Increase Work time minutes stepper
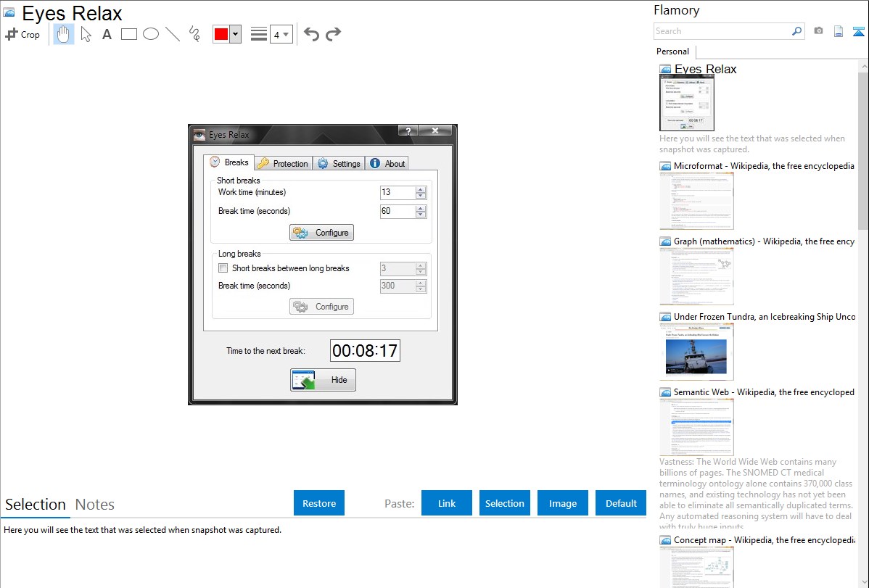Viewport: 869px width, 588px height. coord(421,189)
